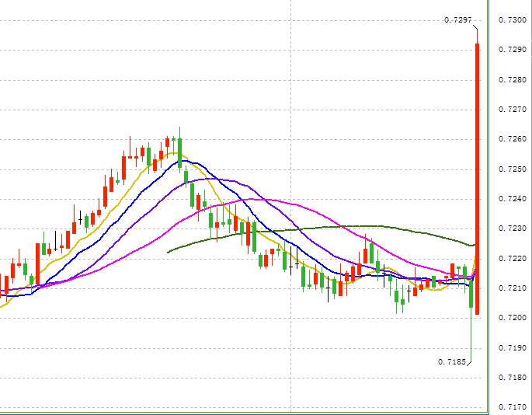Click the 0.7240 price axis label
The image size is (532, 415).
pyautogui.click(x=513, y=199)
